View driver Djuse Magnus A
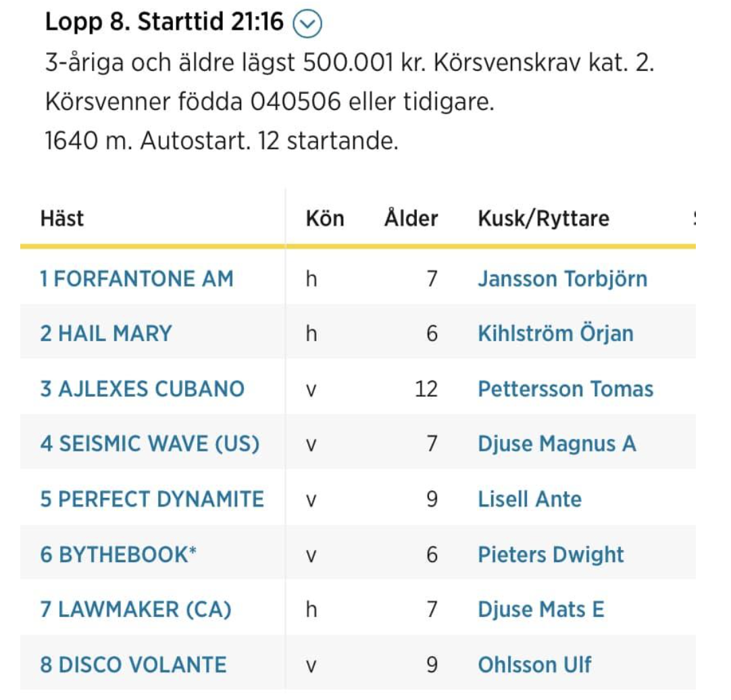 point(557,443)
